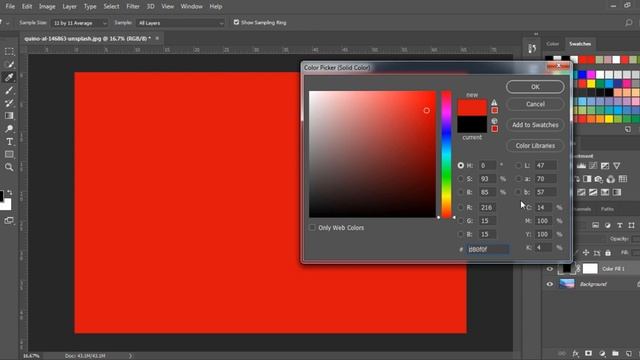This screenshot has width=640, height=360.
Task: Select the L lightness radio button
Action: pos(518,165)
